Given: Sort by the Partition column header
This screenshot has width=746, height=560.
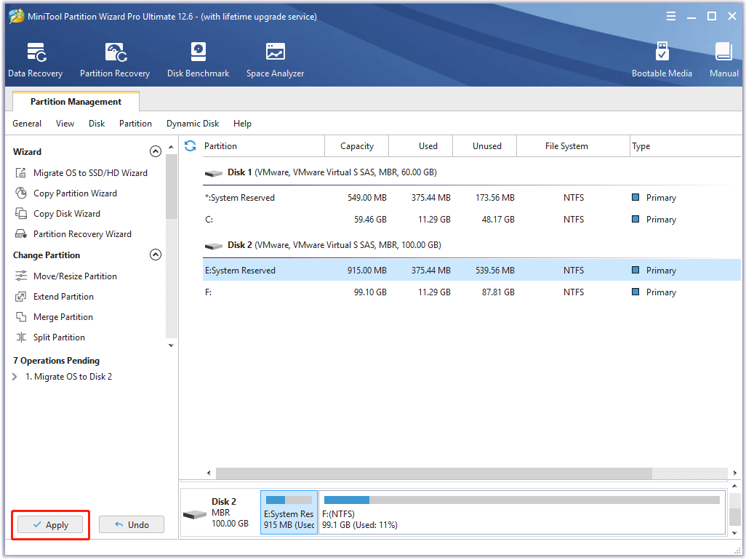Looking at the screenshot, I should click(262, 146).
